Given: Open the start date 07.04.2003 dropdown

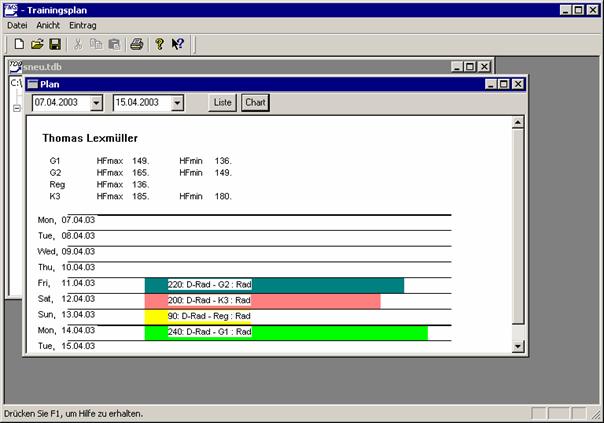Looking at the screenshot, I should [x=96, y=103].
